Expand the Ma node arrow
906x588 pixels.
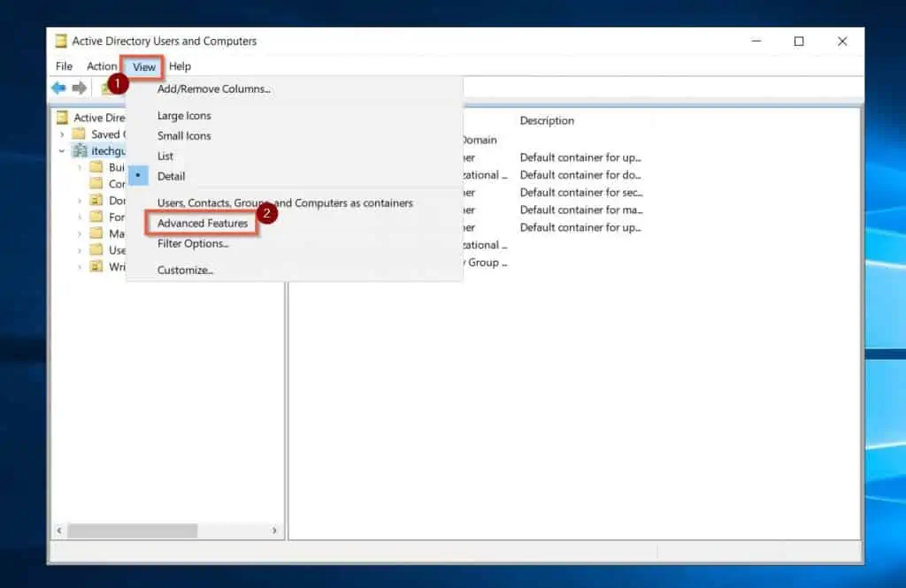tap(79, 233)
